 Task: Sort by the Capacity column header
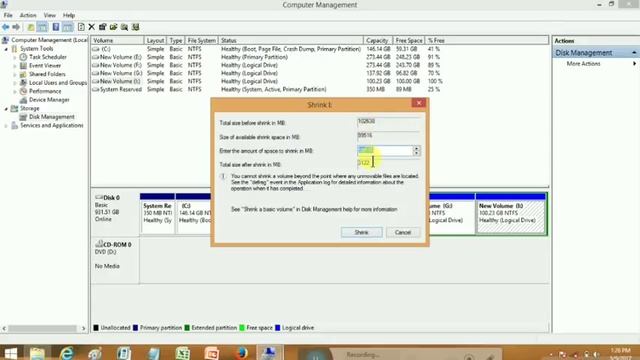coord(378,40)
